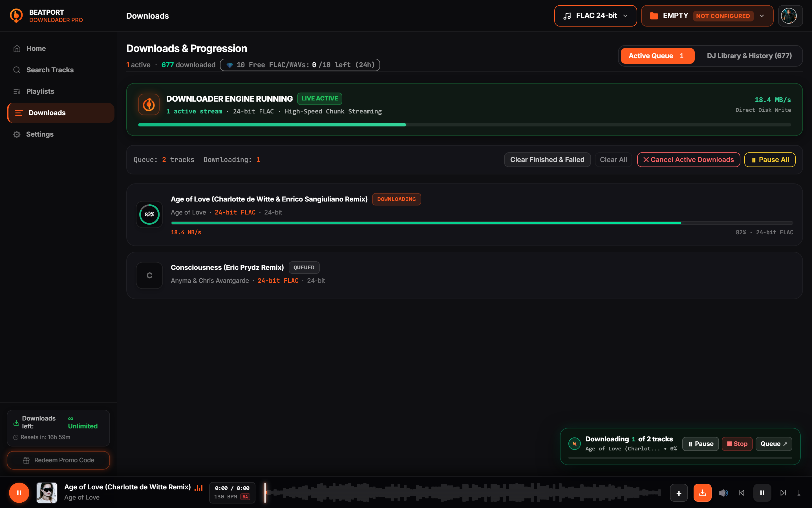
Task: Click the Search Tracks magnifier icon
Action: (17, 70)
